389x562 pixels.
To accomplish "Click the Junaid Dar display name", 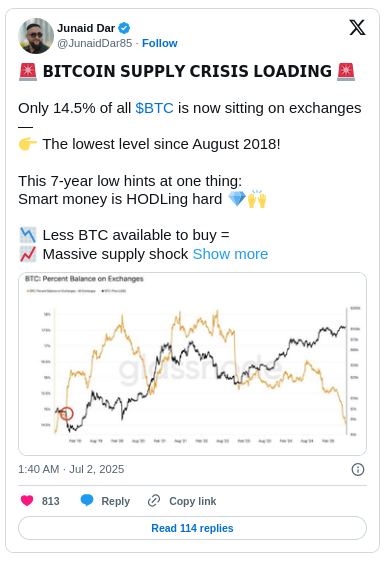I will (86, 28).
